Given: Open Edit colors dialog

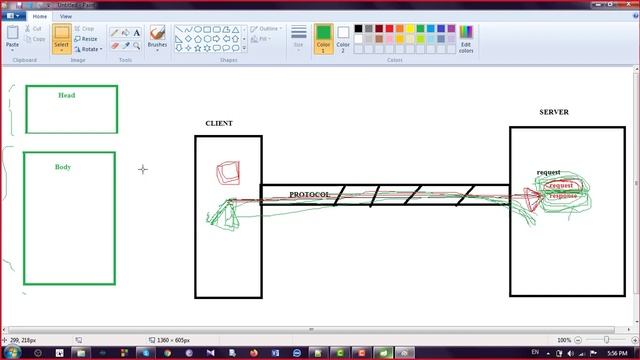Looking at the screenshot, I should [x=466, y=39].
